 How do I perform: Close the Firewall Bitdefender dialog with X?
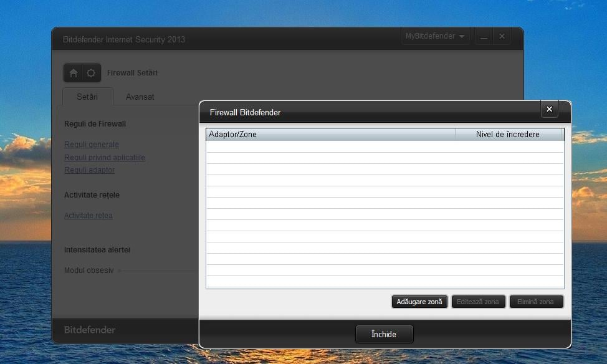pos(549,109)
